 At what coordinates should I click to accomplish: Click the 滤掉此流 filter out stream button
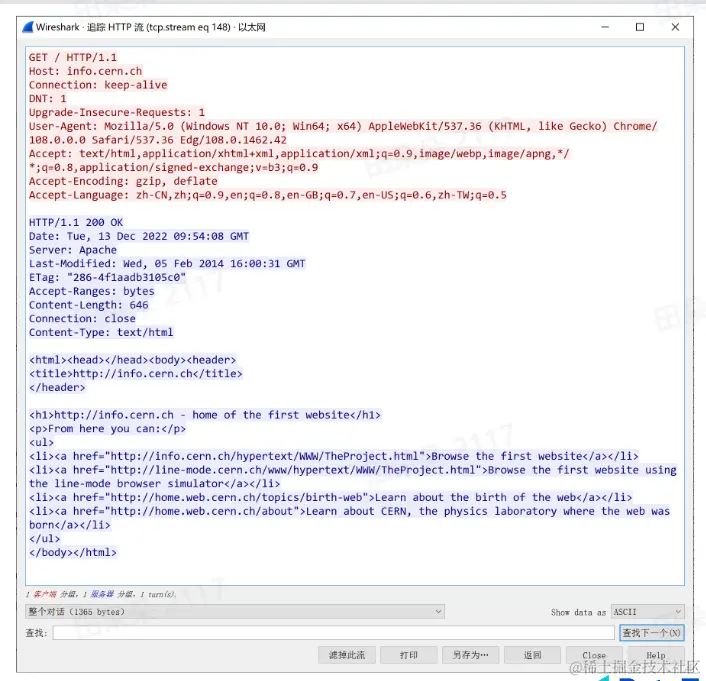click(347, 655)
